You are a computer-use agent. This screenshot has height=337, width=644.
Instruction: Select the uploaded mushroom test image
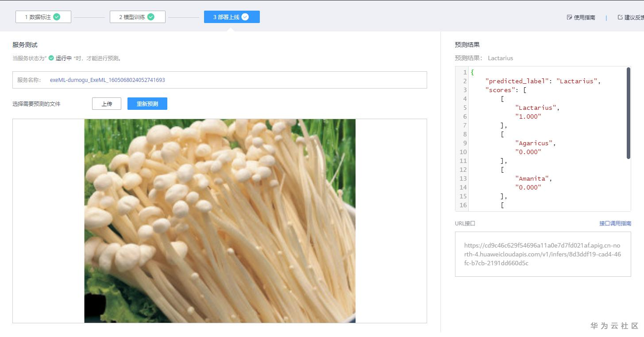click(x=220, y=221)
